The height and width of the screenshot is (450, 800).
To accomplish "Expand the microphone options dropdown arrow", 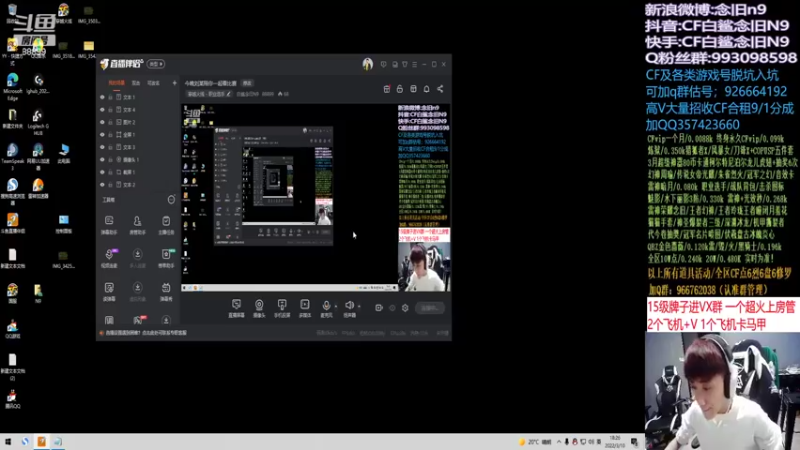I will (336, 307).
